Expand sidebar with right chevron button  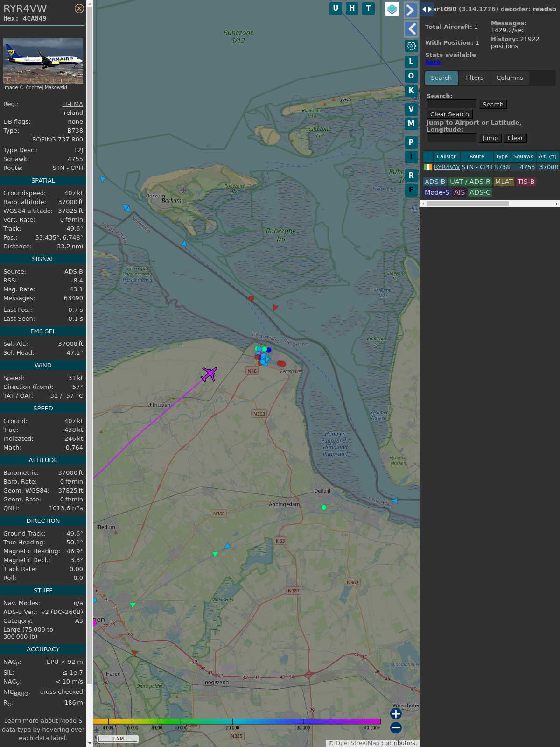[x=411, y=10]
